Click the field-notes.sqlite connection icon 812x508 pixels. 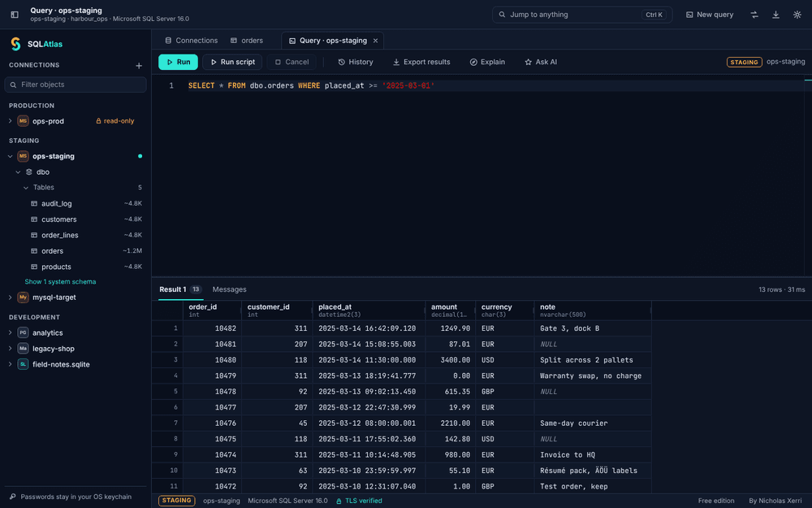(x=23, y=364)
